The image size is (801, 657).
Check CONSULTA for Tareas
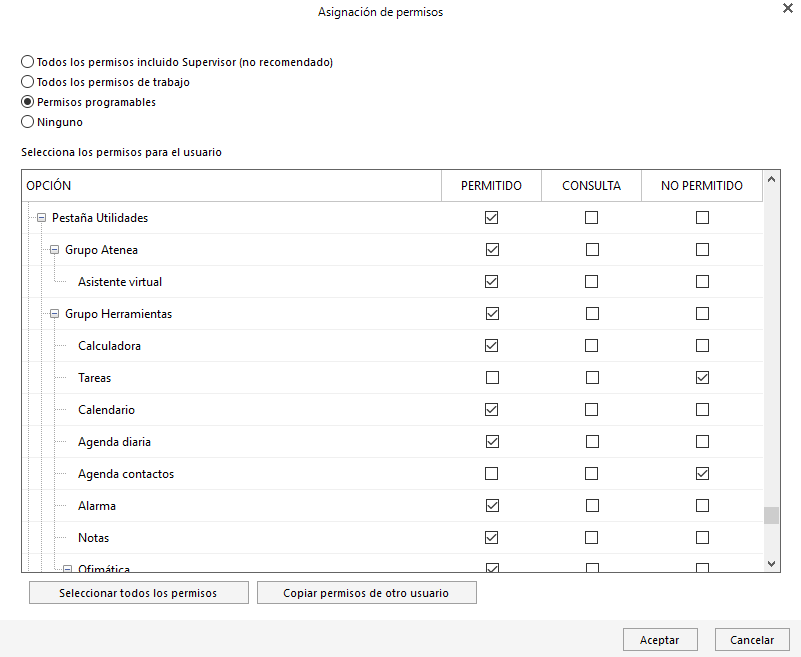click(593, 378)
